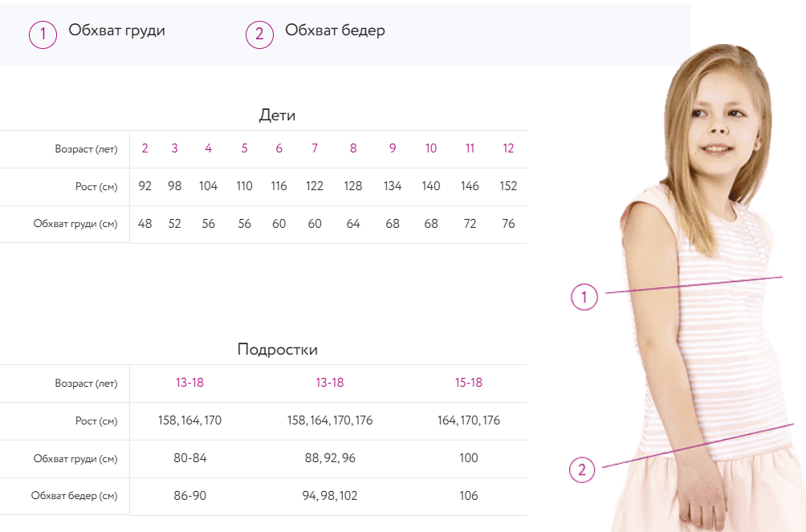Click height value 134
The image size is (806, 532).
pos(393,186)
